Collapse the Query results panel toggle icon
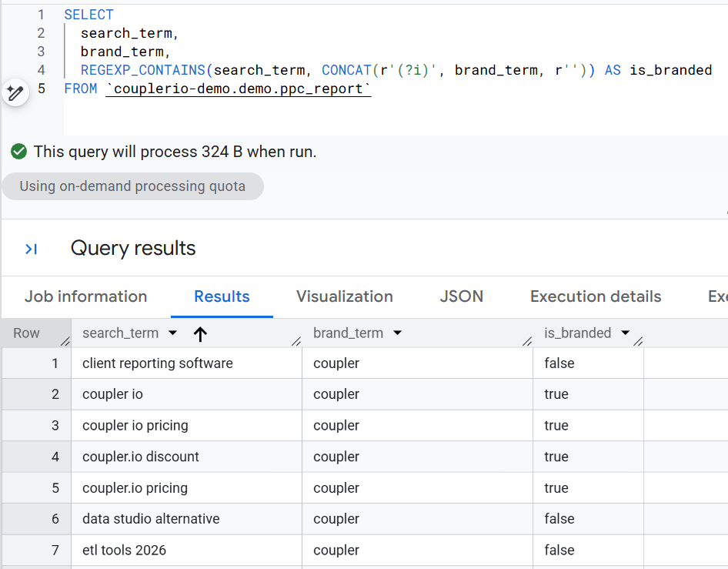The image size is (728, 569). (x=31, y=249)
